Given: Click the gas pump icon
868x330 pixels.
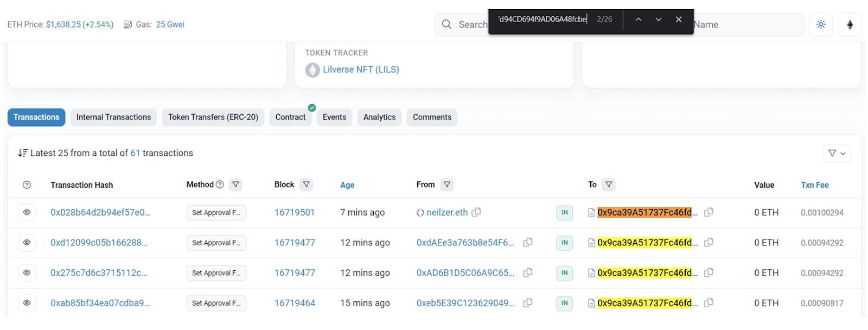Looking at the screenshot, I should [128, 24].
